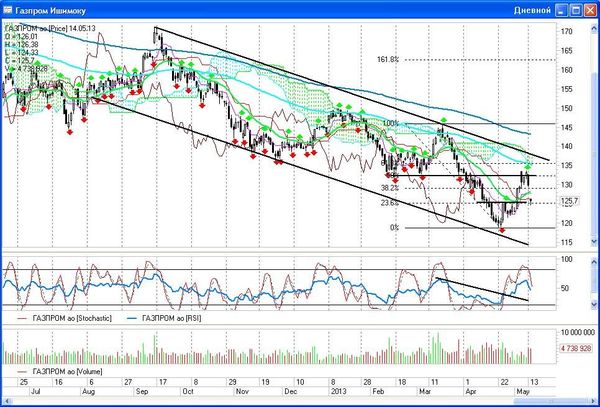Click the price chart scrollbar down arrow
The height and width of the screenshot is (407, 600).
[594, 241]
